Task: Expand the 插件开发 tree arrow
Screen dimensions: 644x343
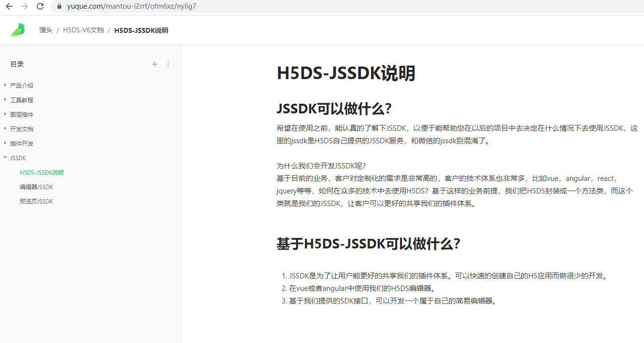Action: [5, 143]
